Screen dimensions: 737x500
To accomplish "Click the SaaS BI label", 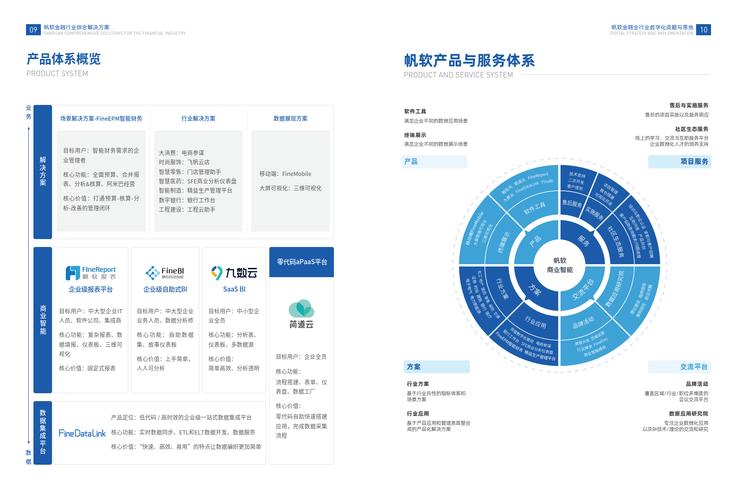I will (x=234, y=289).
